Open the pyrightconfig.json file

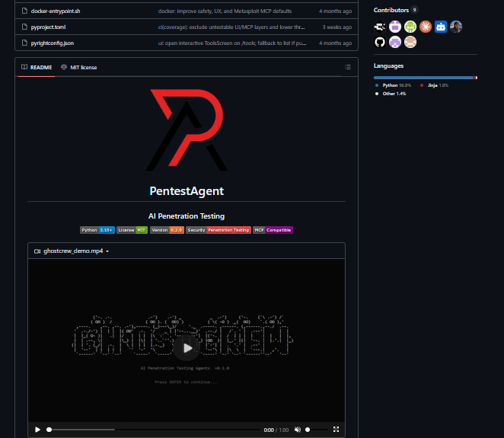53,43
